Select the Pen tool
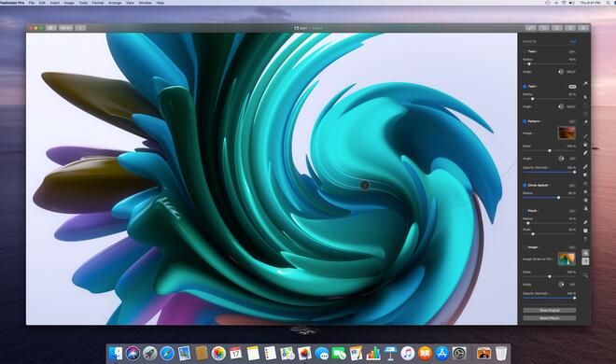 (585, 222)
